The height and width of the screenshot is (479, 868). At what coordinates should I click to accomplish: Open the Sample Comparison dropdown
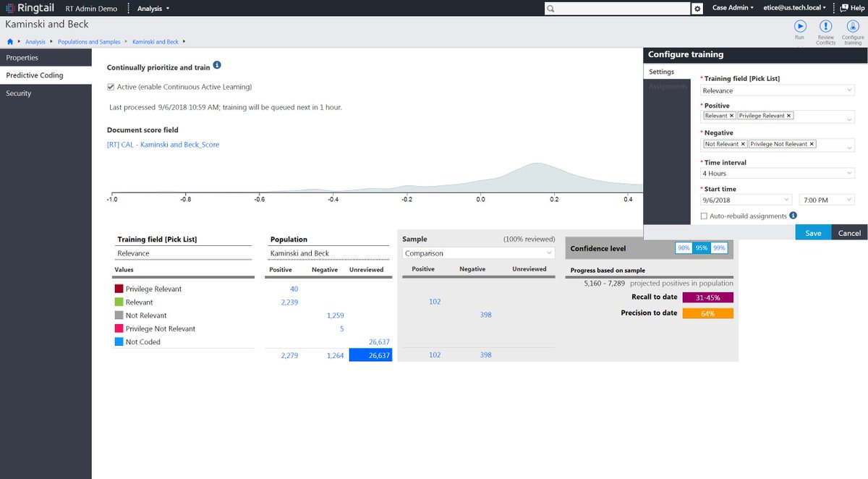pos(478,253)
